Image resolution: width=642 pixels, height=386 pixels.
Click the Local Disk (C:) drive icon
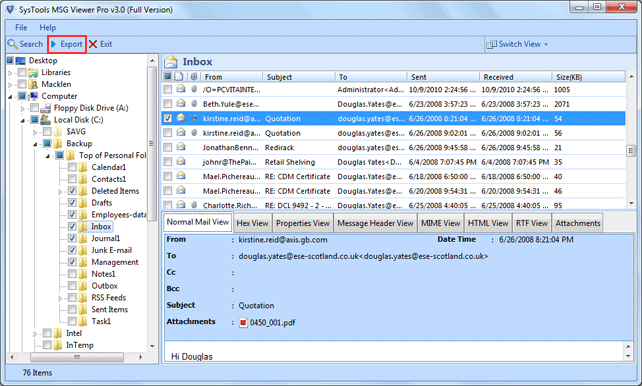point(46,120)
